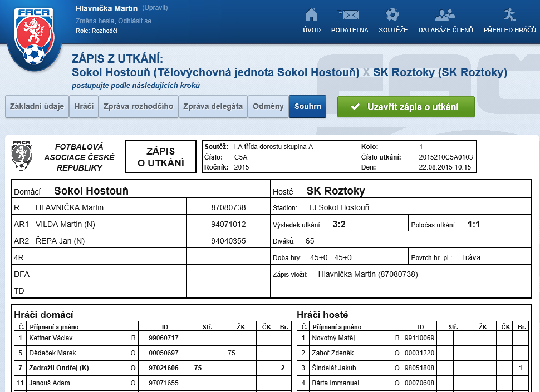Viewport: 540px width, 392px height.
Task: Click player ID 98051808
Action: pyautogui.click(x=419, y=368)
